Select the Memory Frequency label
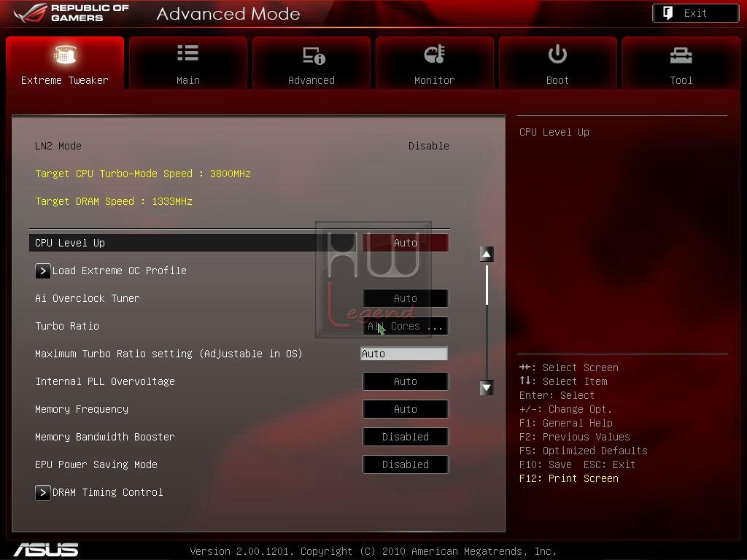 click(x=82, y=409)
